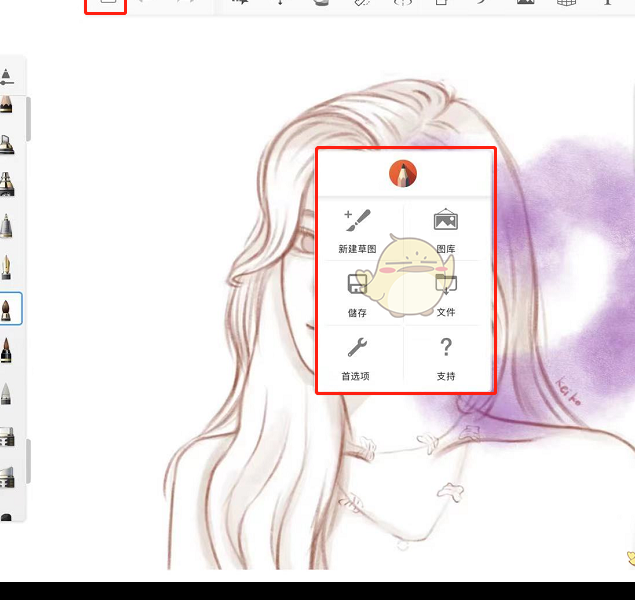
Task: Click the 新建草图 (new sketch) menu option
Action: 357,231
